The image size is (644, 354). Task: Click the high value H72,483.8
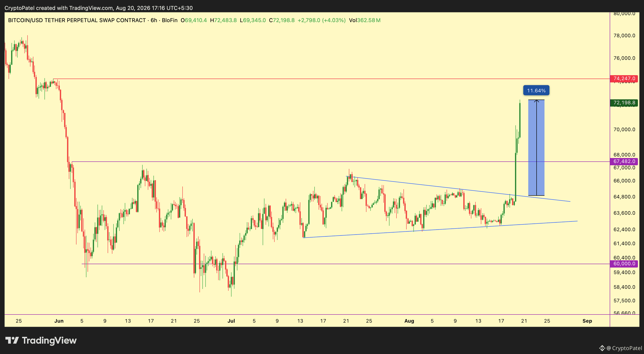(x=223, y=20)
